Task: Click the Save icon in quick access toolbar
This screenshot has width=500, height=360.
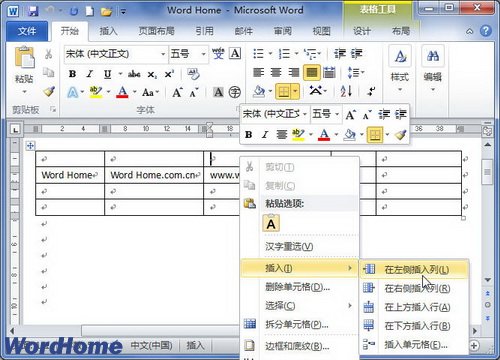Action: point(33,11)
